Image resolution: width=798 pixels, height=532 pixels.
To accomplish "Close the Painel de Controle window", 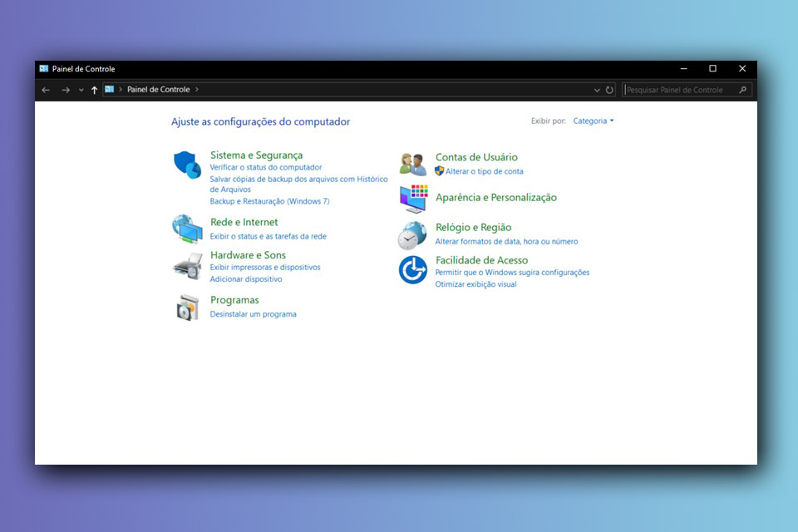I will pyautogui.click(x=742, y=69).
